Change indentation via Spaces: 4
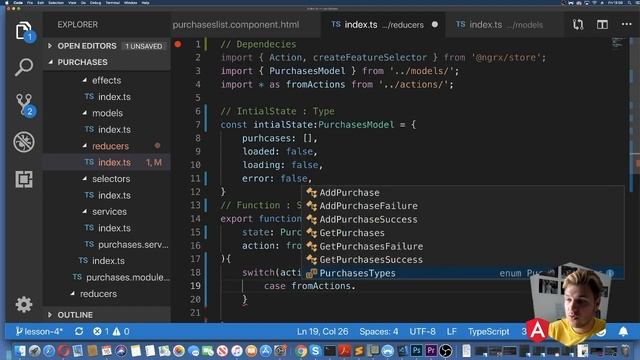The image size is (640, 360). coord(378,331)
